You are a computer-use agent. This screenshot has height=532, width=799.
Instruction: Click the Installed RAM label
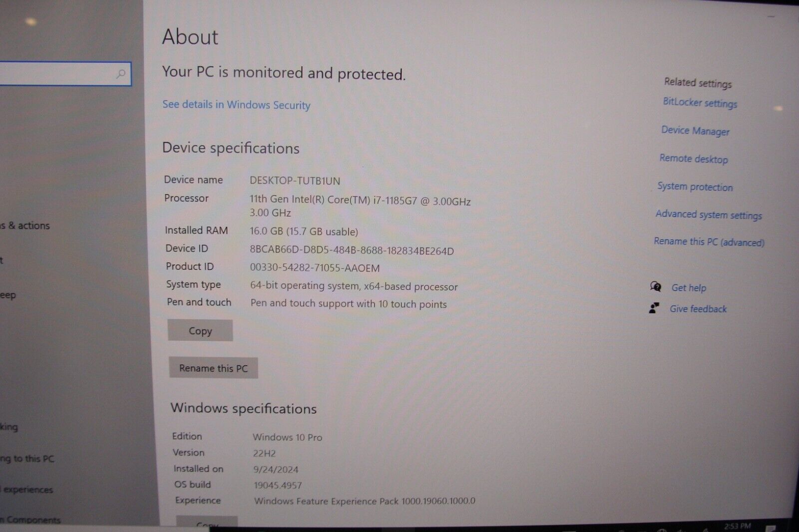click(x=196, y=230)
